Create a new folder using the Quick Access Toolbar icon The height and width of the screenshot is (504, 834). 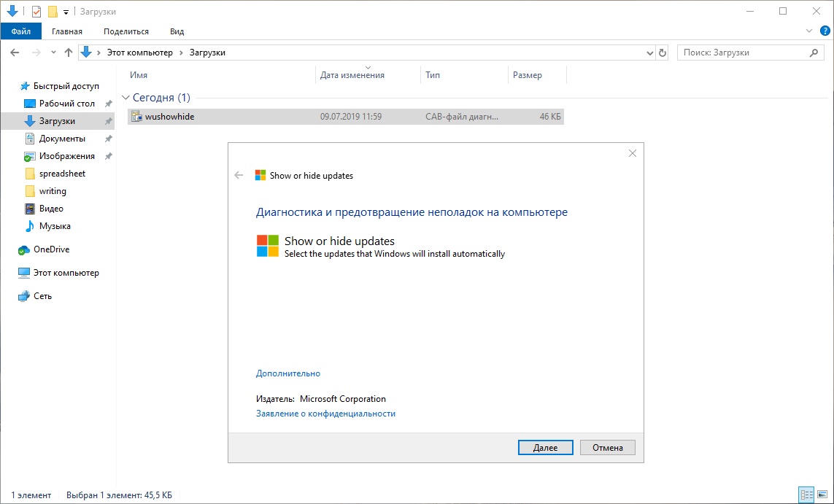pyautogui.click(x=51, y=11)
